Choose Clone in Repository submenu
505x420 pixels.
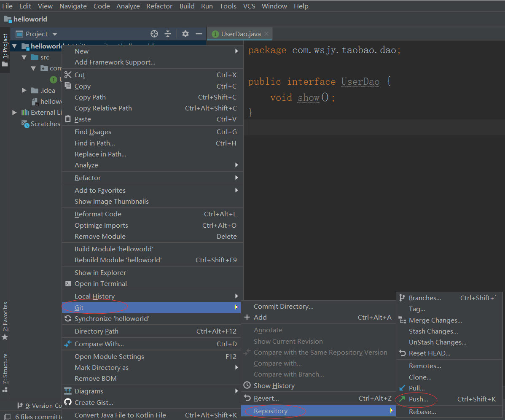[449, 377]
